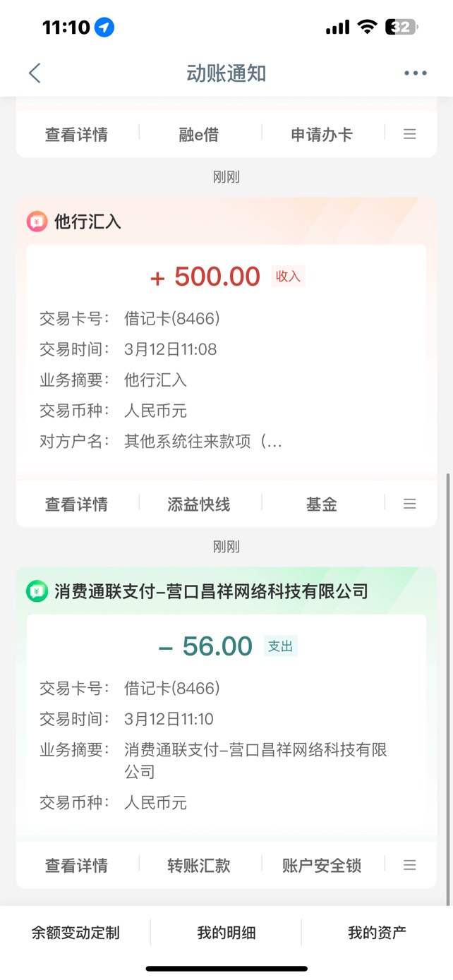Image resolution: width=453 pixels, height=980 pixels.
Task: Open 融e借 link on top card
Action: [x=199, y=135]
